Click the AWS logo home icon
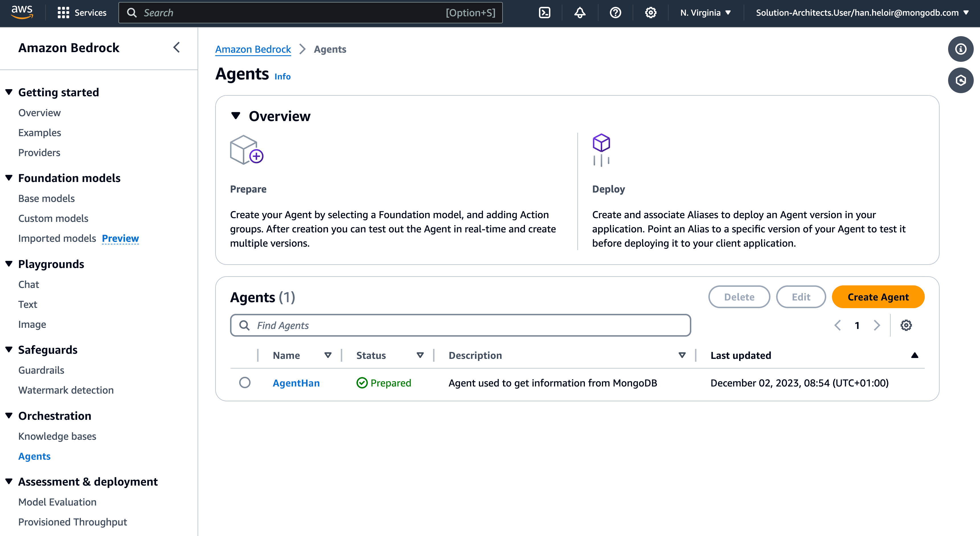The image size is (980, 536). click(x=22, y=12)
